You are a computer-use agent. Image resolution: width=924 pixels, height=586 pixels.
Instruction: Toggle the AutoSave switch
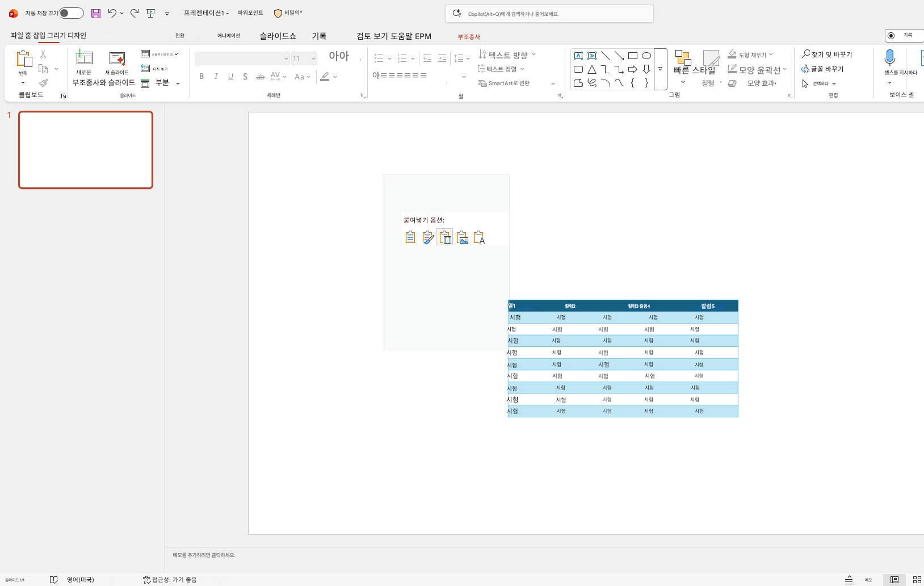click(x=72, y=13)
